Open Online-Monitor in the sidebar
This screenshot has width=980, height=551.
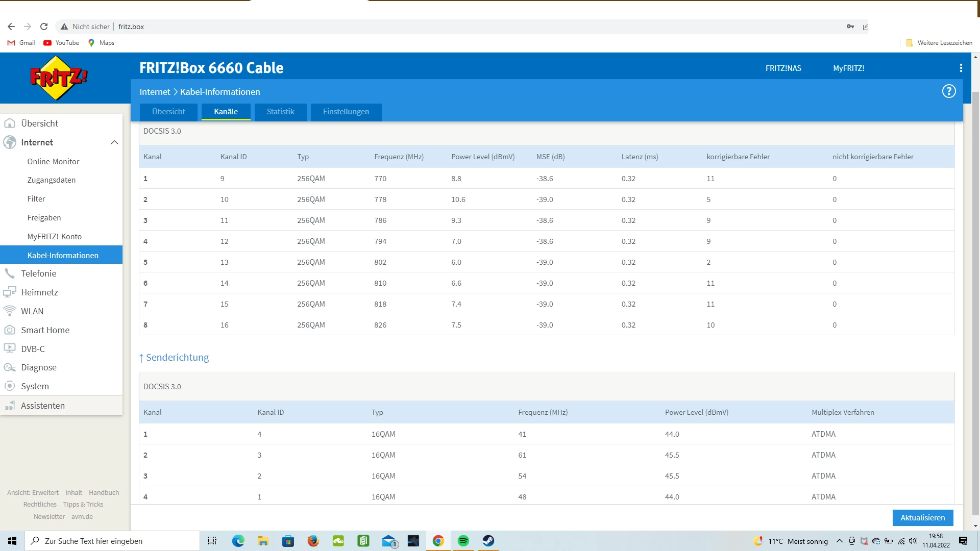53,161
